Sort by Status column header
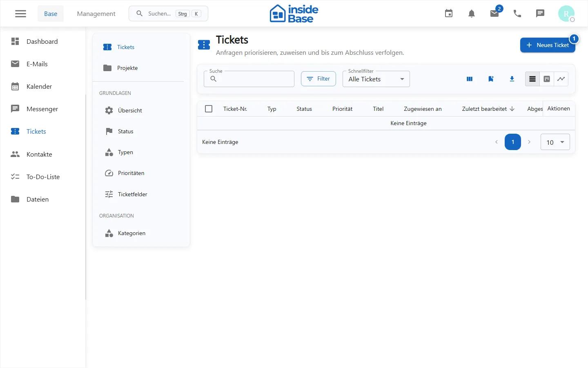The height and width of the screenshot is (368, 588). click(304, 109)
